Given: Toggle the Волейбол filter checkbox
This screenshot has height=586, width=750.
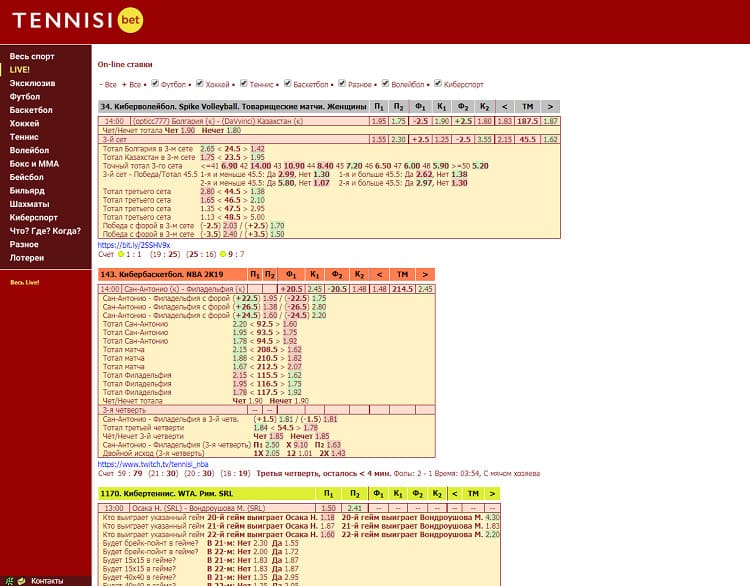Looking at the screenshot, I should (386, 83).
